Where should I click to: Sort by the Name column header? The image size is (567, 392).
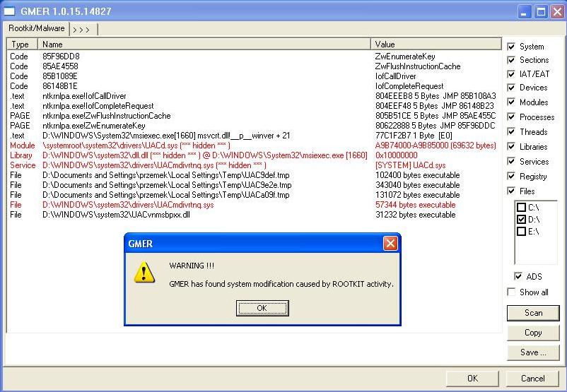(204, 44)
